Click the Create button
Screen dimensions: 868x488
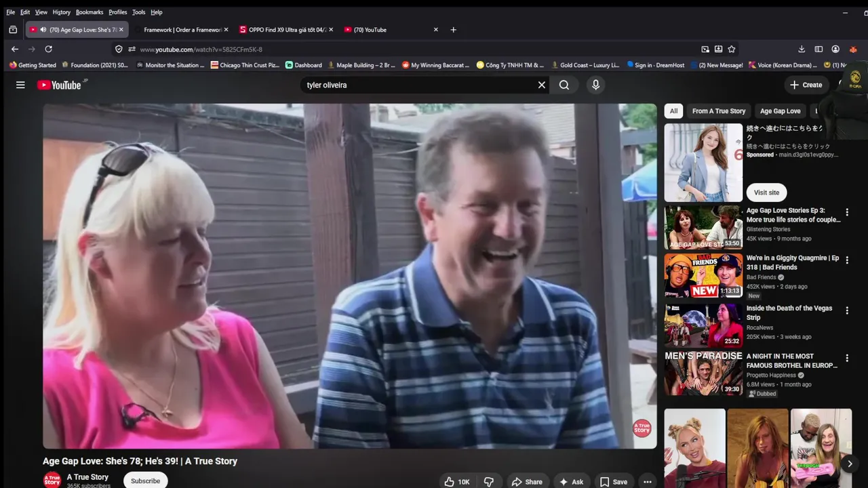(806, 85)
